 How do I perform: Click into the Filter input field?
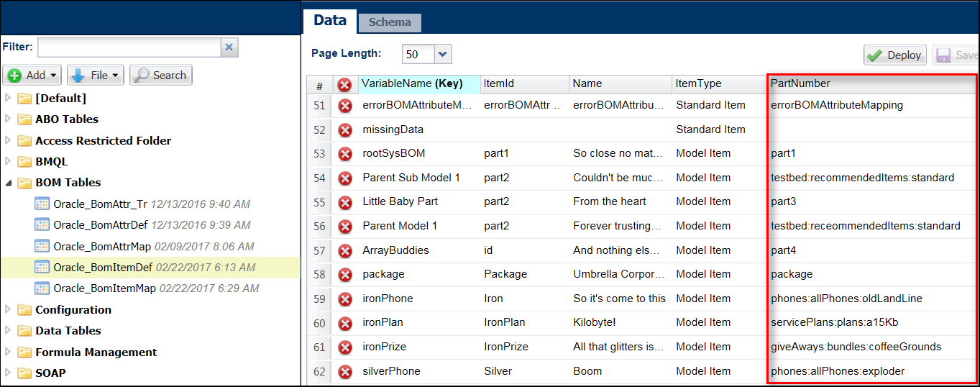point(129,47)
